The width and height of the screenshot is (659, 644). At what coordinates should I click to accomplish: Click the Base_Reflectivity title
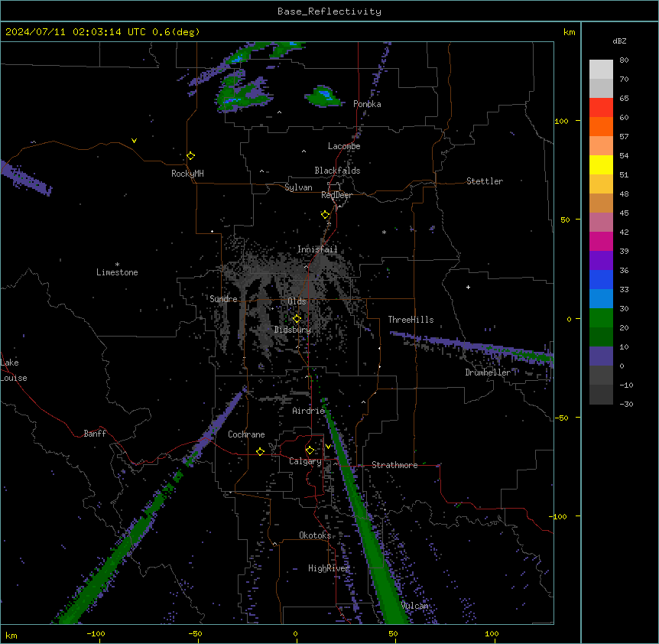coord(329,11)
